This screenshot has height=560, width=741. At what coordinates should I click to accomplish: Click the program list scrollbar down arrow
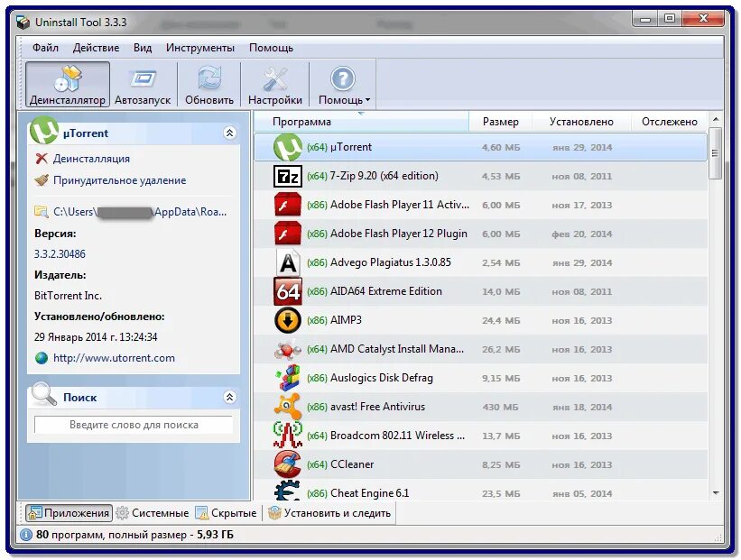point(716,493)
